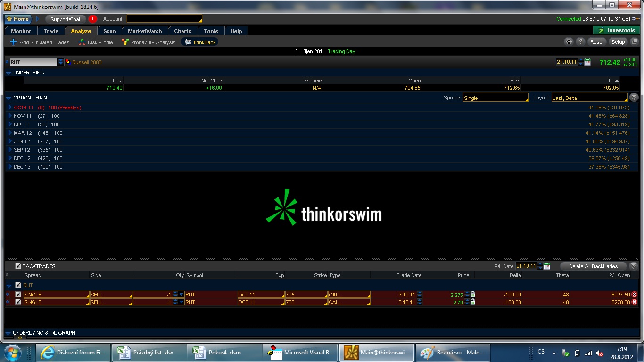Open the P/L Date calendar picker

tap(547, 266)
